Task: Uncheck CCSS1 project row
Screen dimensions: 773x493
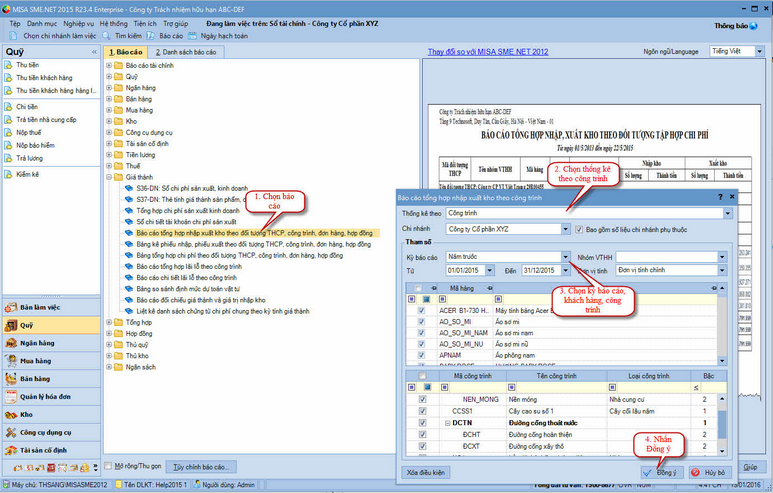Action: click(x=422, y=411)
